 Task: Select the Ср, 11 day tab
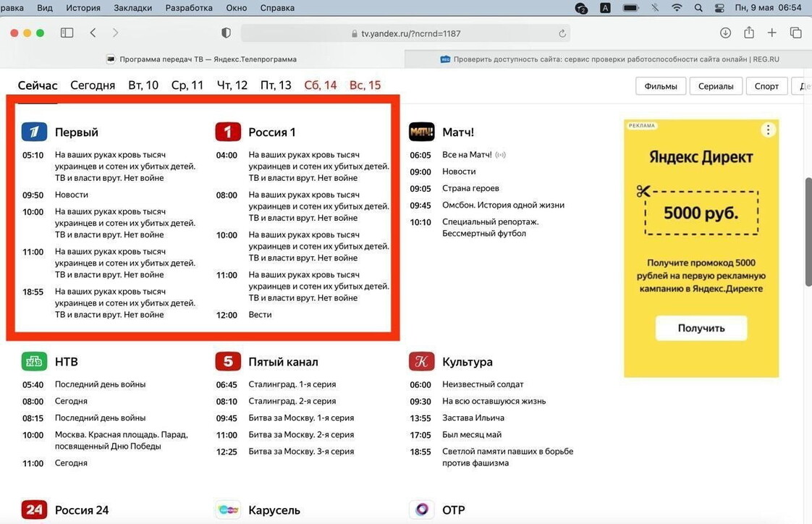[x=187, y=85]
